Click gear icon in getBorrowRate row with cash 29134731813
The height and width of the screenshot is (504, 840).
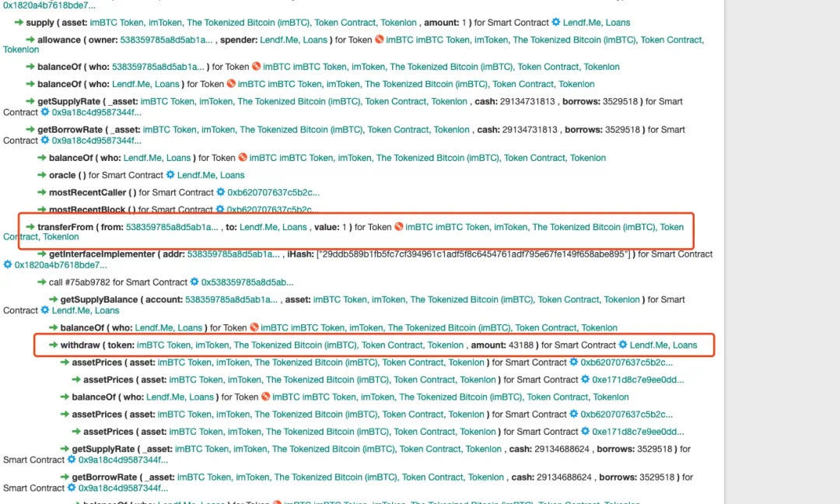[x=45, y=140]
